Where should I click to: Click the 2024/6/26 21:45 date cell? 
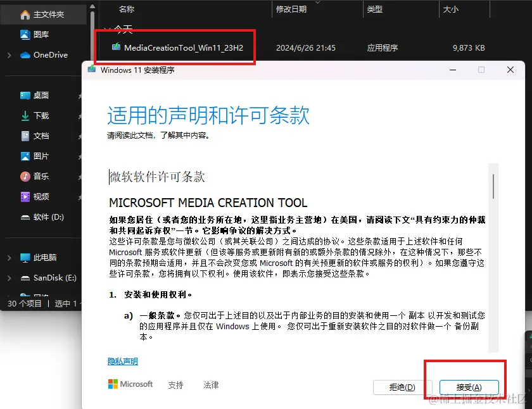[x=306, y=48]
